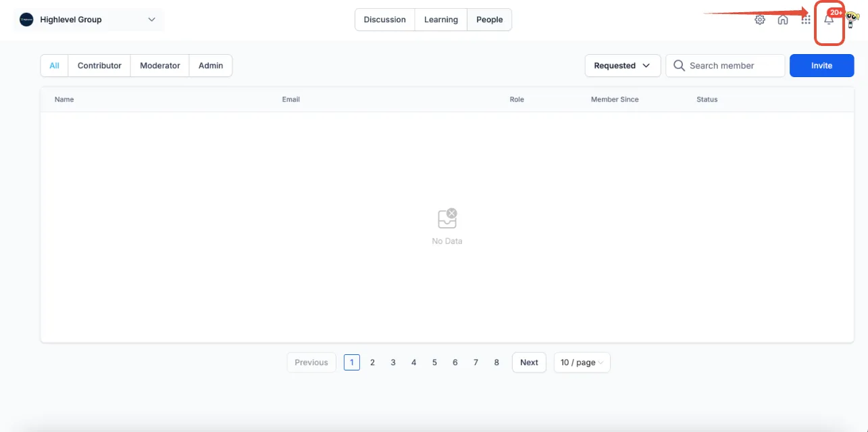Click the Next page button
Screen dimensions: 868x432
(x=529, y=362)
